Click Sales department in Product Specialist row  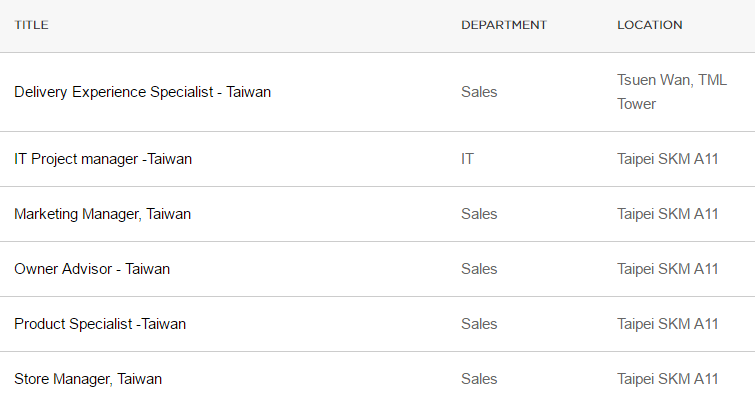click(x=479, y=324)
